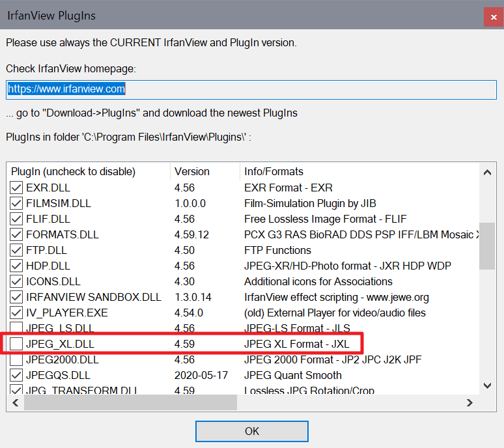504x448 pixels.
Task: Select 'JPEG Quant Smooth' description
Action: (x=293, y=375)
